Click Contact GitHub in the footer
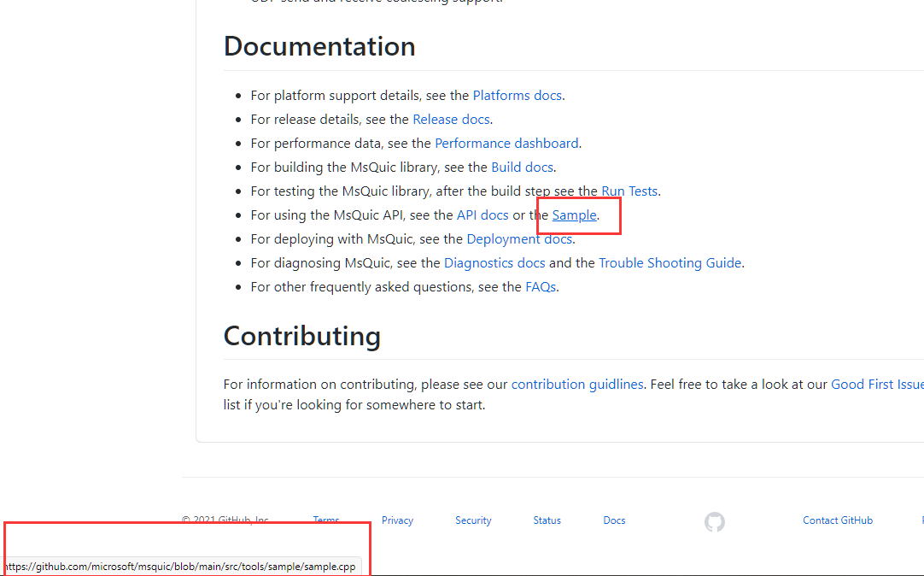 (838, 520)
